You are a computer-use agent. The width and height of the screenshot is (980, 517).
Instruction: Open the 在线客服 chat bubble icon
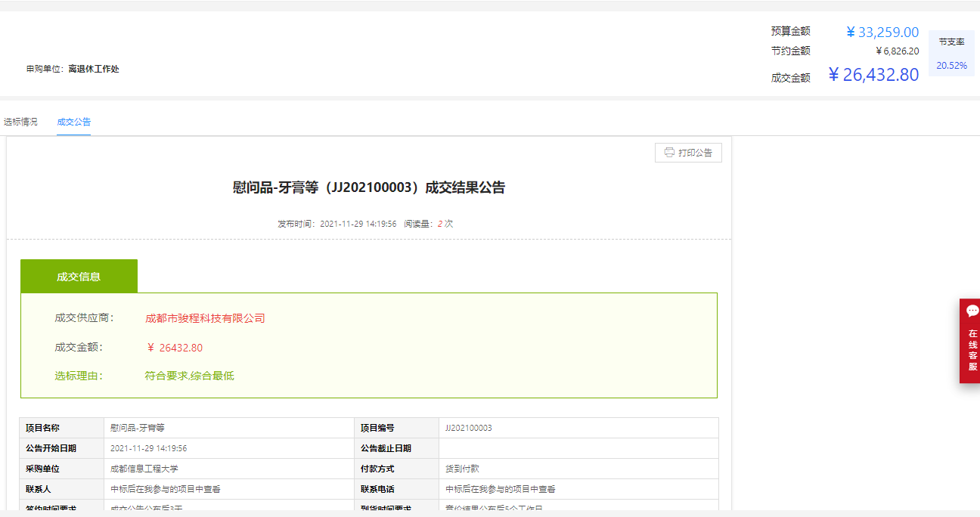click(x=972, y=311)
